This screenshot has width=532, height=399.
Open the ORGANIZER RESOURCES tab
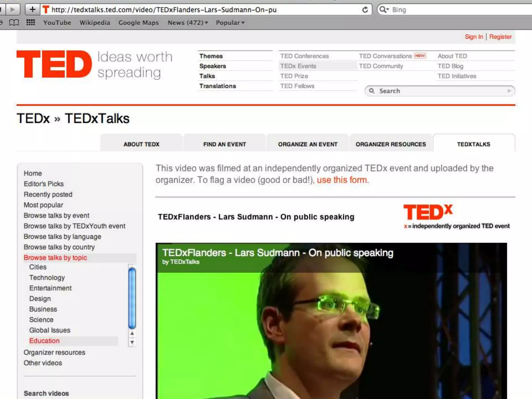[391, 144]
